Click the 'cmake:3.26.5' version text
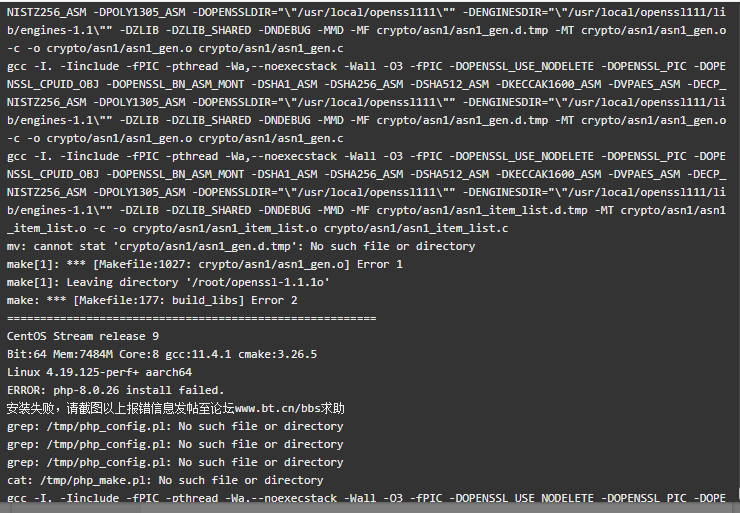Image resolution: width=740 pixels, height=513 pixels. [x=278, y=354]
